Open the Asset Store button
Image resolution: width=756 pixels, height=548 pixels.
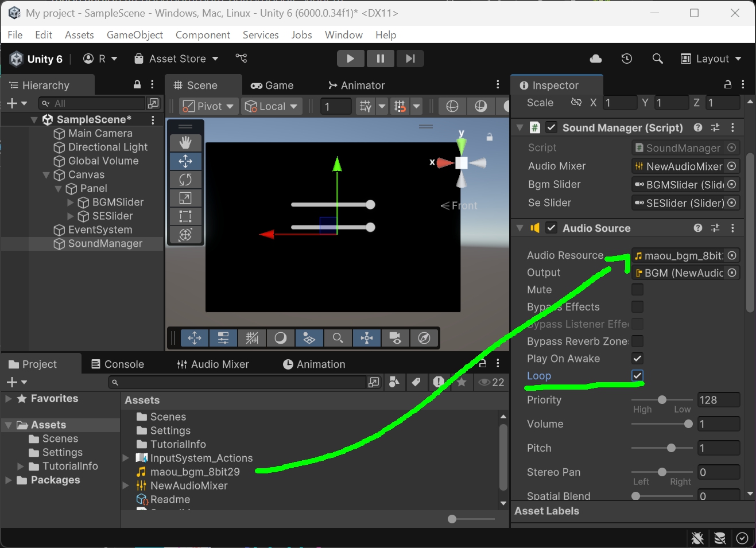pyautogui.click(x=176, y=59)
